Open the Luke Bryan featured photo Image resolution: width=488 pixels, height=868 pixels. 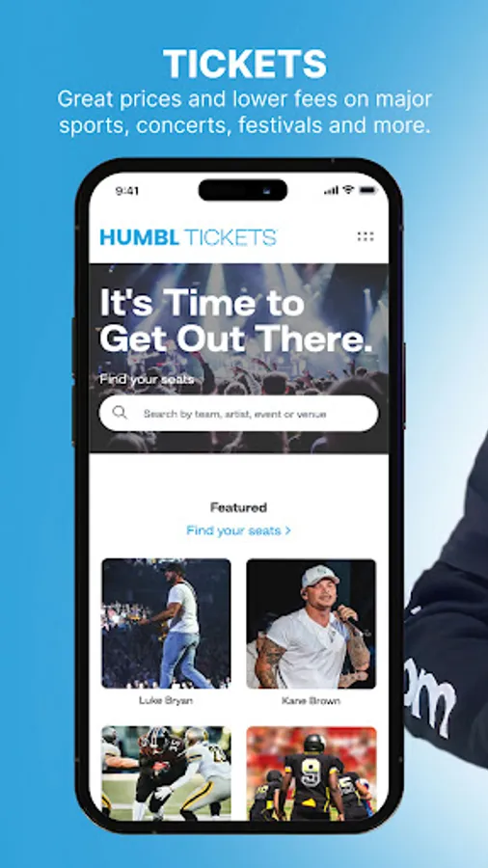coord(166,623)
